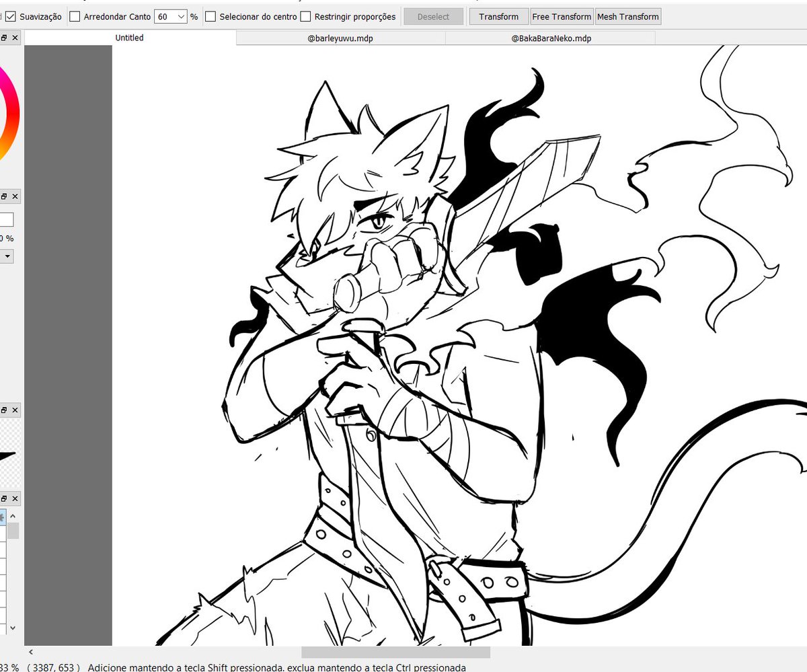Viewport: 807px width, 672px height.
Task: Enable the Arredondar Canto checkbox
Action: (x=75, y=16)
